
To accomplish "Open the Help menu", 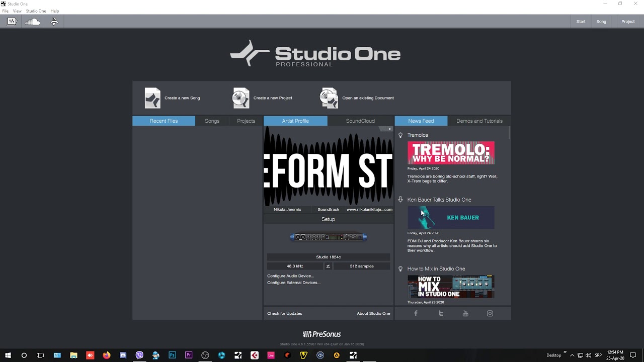I will (55, 11).
